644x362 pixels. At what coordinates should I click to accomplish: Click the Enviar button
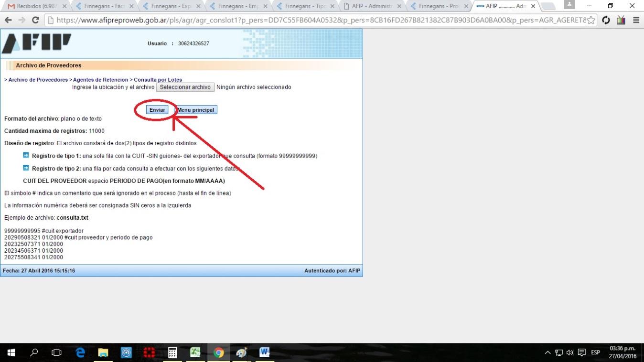click(x=157, y=110)
